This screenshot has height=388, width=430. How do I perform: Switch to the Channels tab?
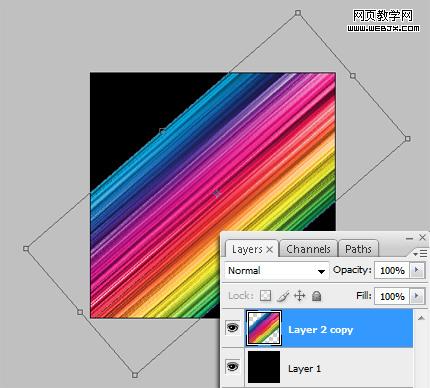pyautogui.click(x=308, y=249)
